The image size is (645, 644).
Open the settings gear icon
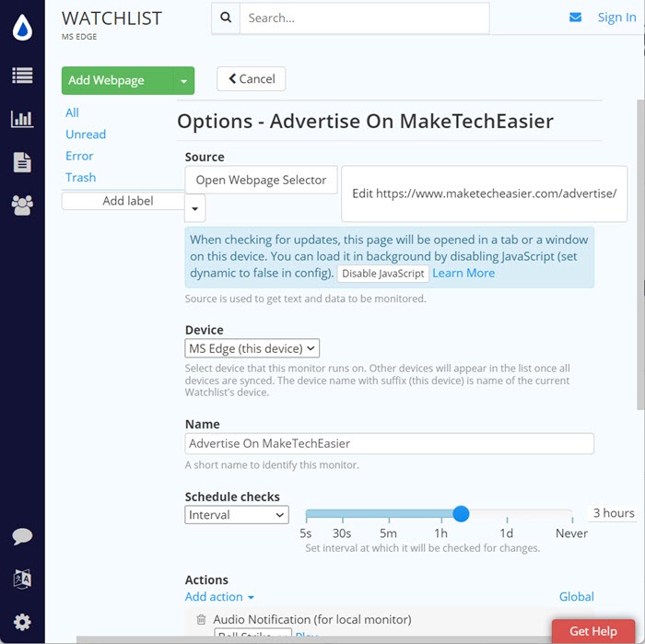point(22,622)
